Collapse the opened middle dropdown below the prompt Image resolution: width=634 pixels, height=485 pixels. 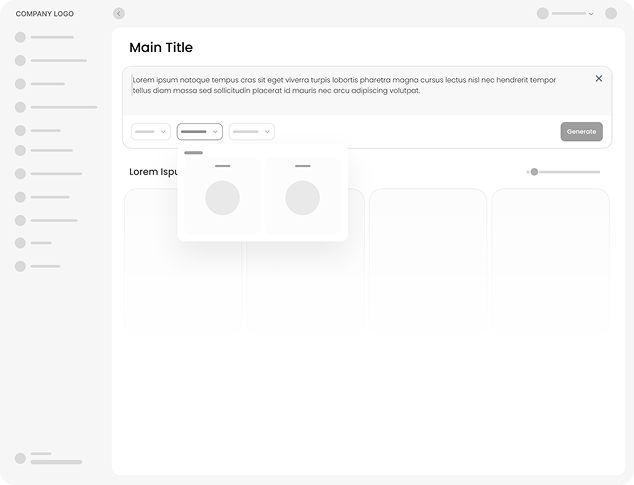(x=200, y=131)
